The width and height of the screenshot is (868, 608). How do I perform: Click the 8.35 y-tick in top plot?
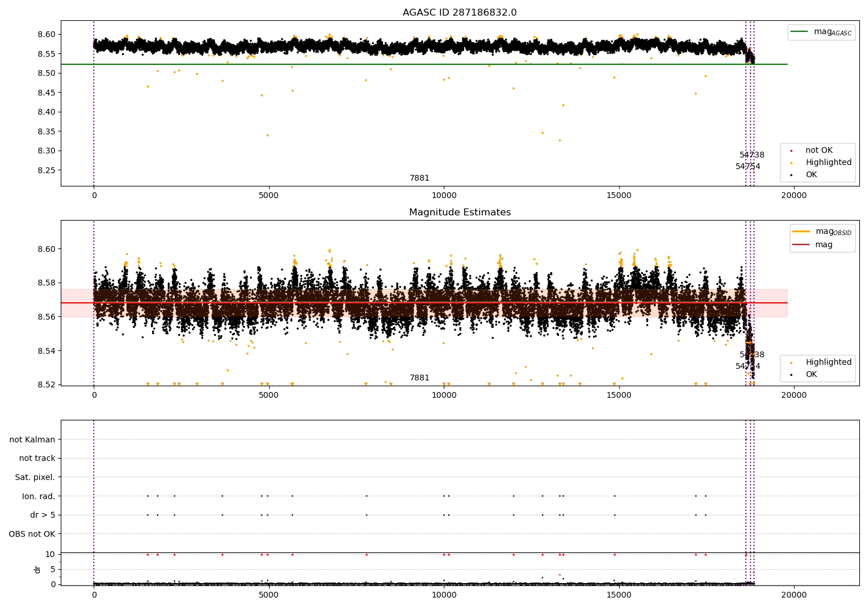(x=46, y=131)
